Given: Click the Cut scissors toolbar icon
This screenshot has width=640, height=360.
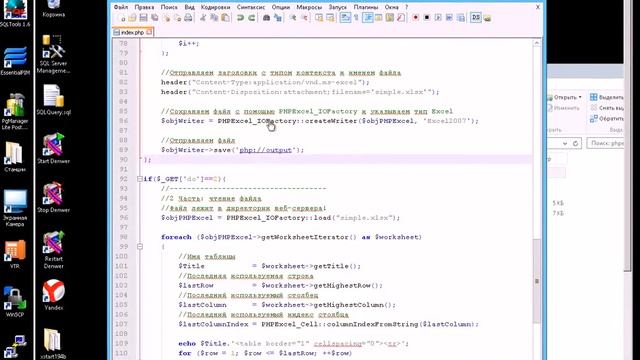Looking at the screenshot, I should 203,18.
